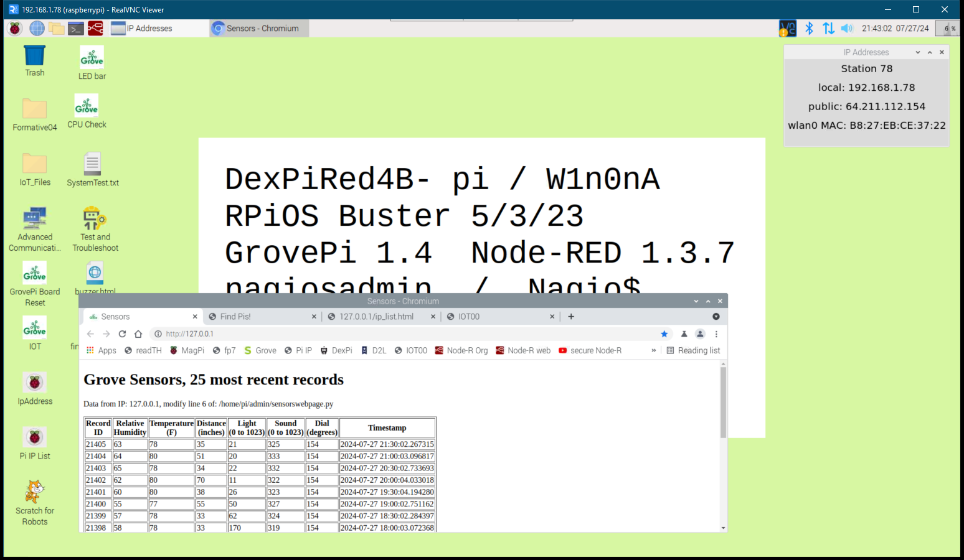964x560 pixels.
Task: Switch to the 127.0.0.1/ip_list.html tab
Action: 376,317
